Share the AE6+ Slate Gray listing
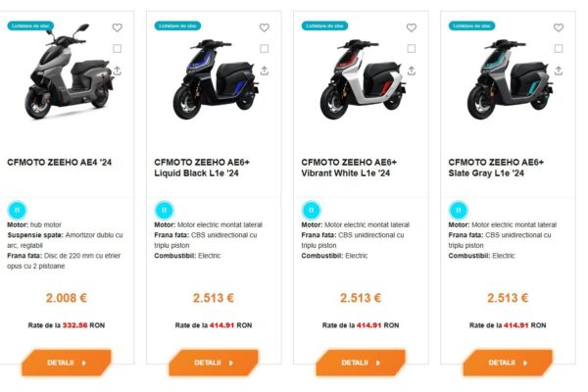The height and width of the screenshot is (392, 588). (559, 71)
